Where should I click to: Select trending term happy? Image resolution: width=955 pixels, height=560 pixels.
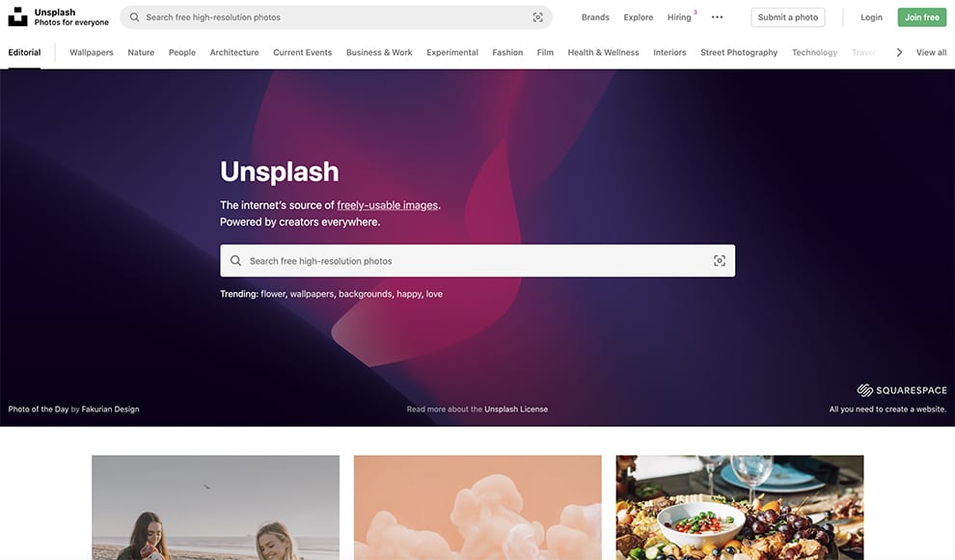click(x=409, y=294)
